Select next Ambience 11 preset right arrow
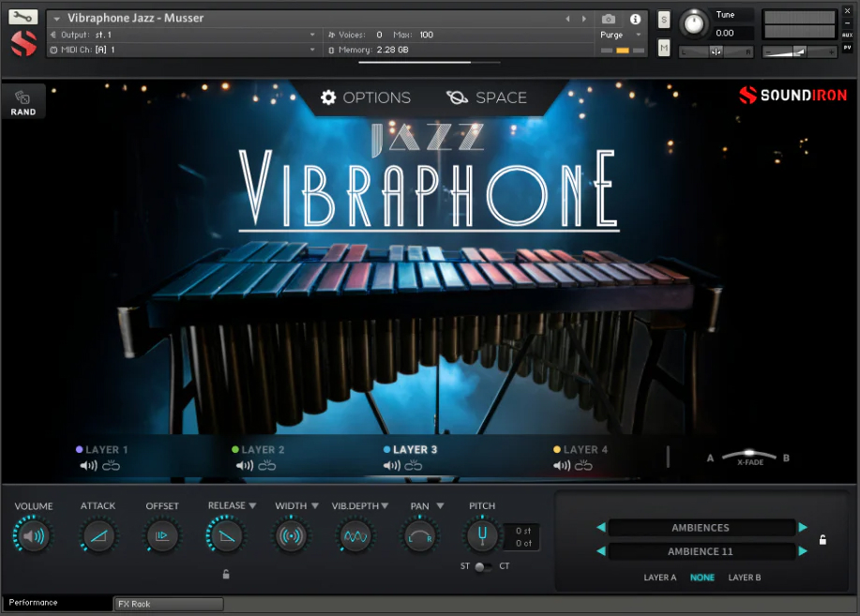 point(803,550)
